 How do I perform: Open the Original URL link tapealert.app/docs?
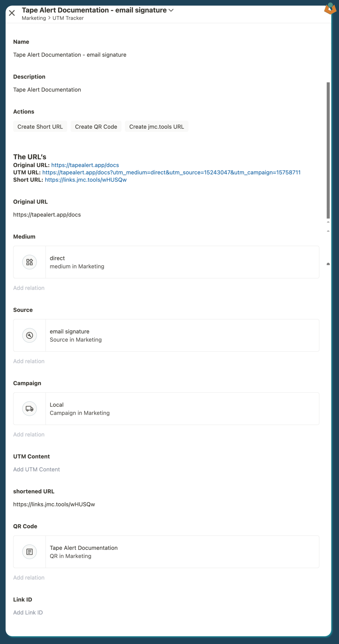point(85,165)
